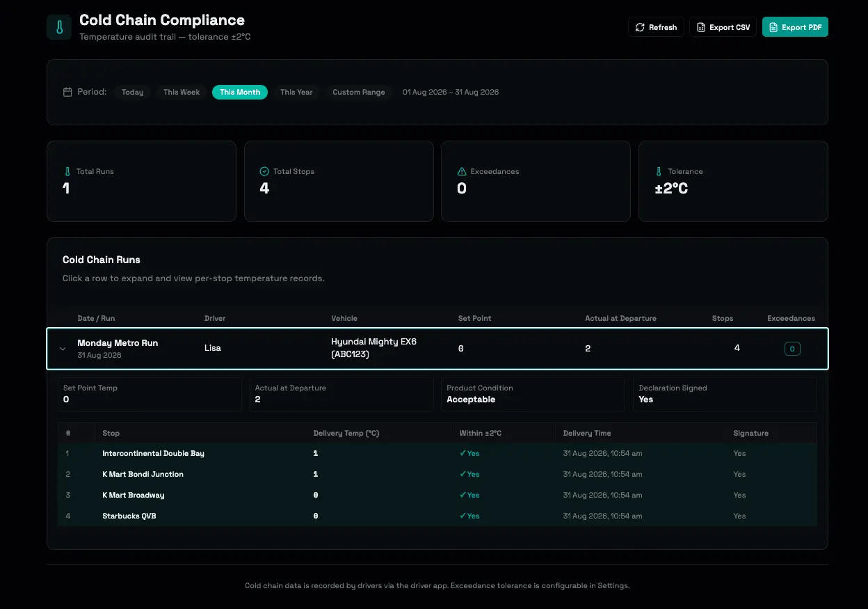
Task: Click the calendar icon beside Period
Action: 67,92
